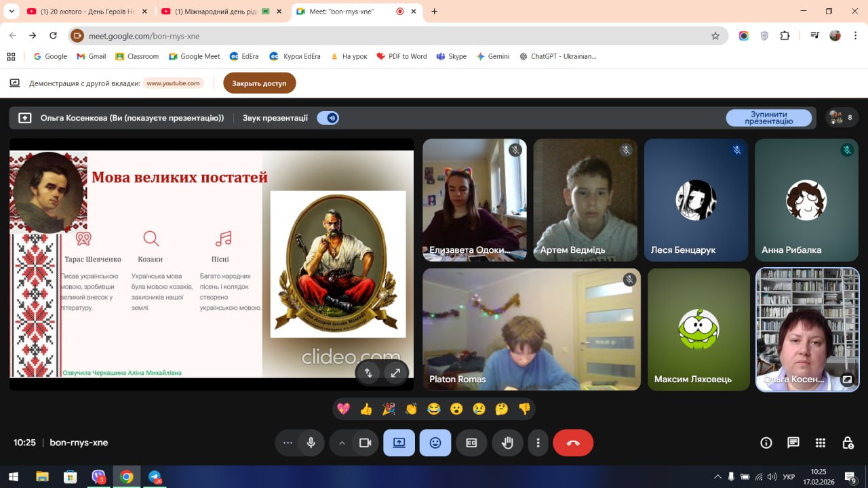868x488 pixels.
Task: Raise hand in the meeting
Action: (507, 443)
